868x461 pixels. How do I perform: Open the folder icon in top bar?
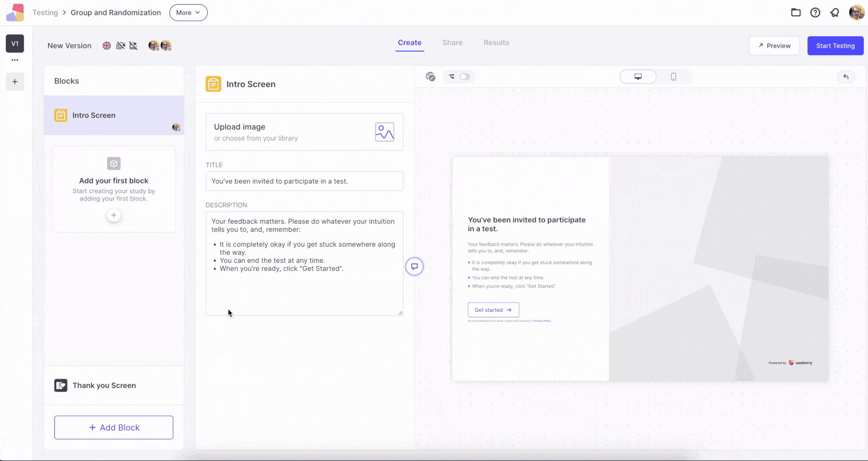click(x=796, y=12)
